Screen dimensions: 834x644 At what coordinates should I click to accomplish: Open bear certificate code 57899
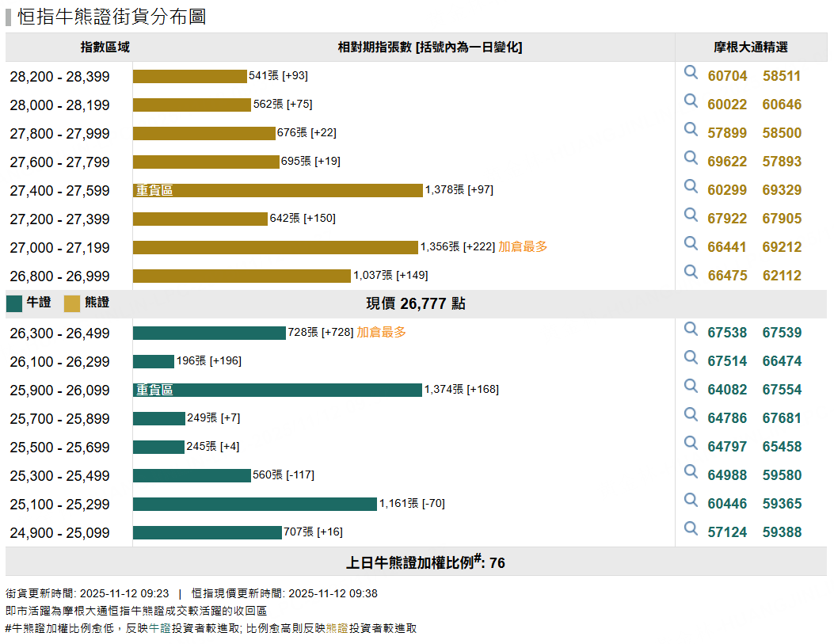tap(727, 133)
